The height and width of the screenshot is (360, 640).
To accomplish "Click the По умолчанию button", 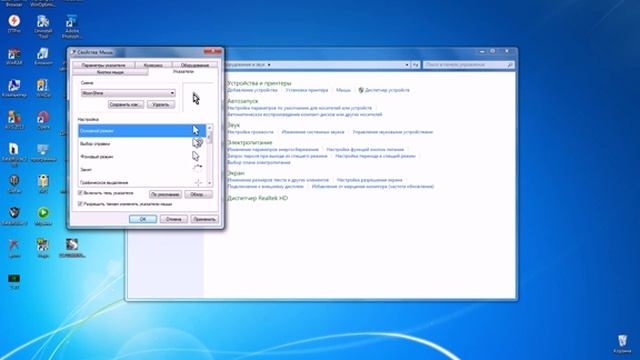I will click(x=165, y=194).
